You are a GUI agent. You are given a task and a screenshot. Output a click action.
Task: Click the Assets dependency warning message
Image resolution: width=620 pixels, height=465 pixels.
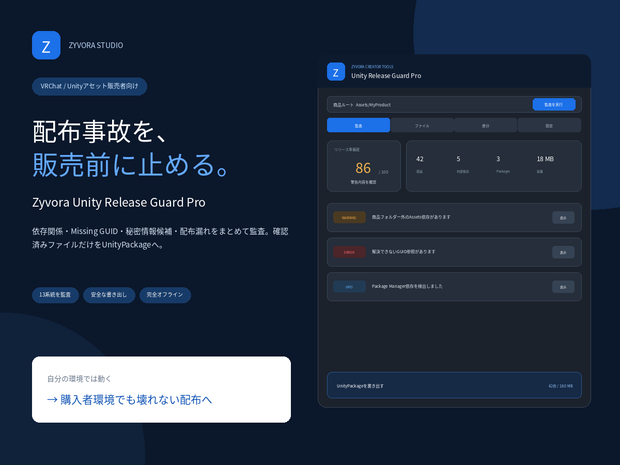coord(411,217)
